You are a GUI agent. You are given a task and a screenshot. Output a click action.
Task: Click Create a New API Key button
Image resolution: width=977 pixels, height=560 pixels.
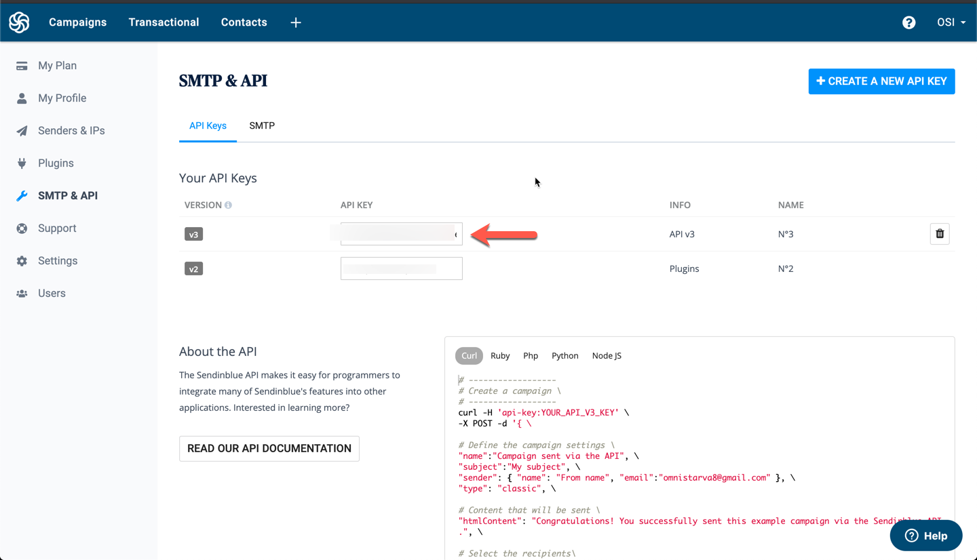click(881, 81)
